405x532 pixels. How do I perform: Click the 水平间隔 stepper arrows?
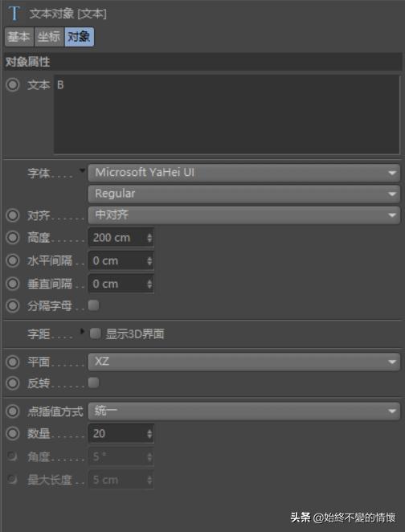pyautogui.click(x=149, y=260)
